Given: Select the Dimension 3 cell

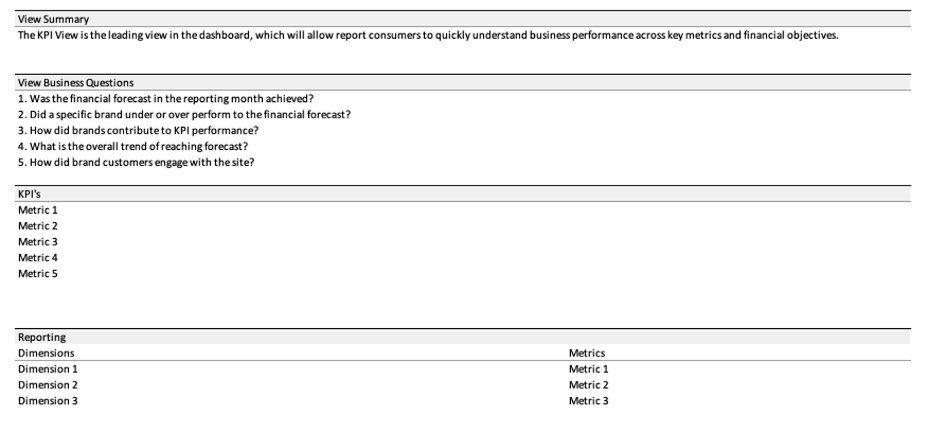Looking at the screenshot, I should click(x=48, y=401).
